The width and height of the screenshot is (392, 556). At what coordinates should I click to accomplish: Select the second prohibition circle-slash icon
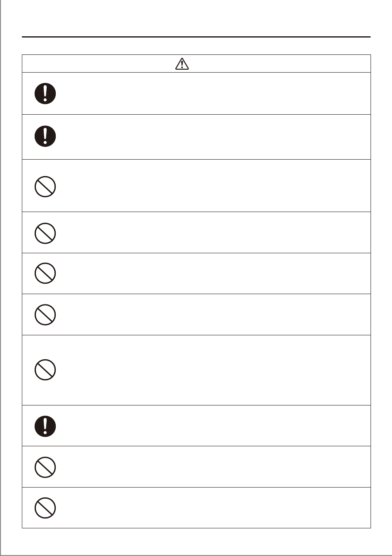pos(45,233)
